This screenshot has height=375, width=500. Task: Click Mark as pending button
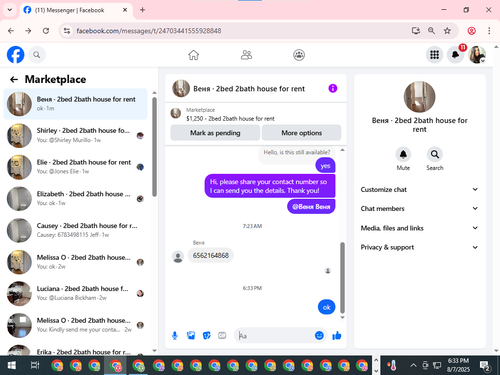[x=215, y=133]
